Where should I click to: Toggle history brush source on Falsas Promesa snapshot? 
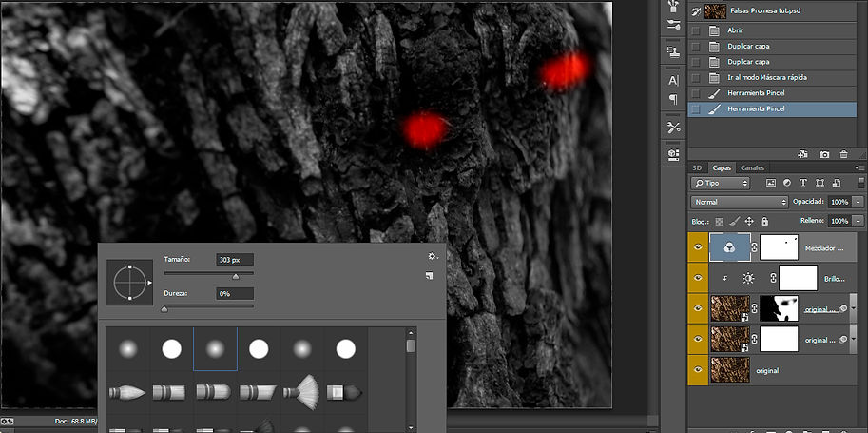pyautogui.click(x=695, y=10)
